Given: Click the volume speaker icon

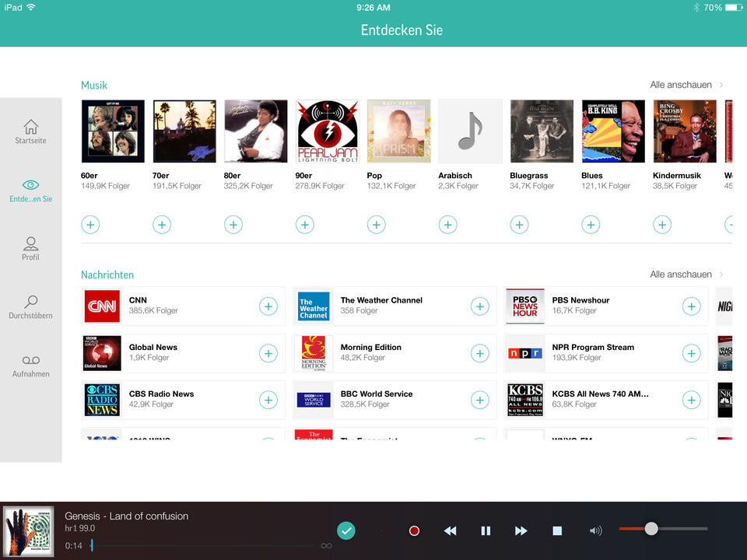Looking at the screenshot, I should pos(595,530).
